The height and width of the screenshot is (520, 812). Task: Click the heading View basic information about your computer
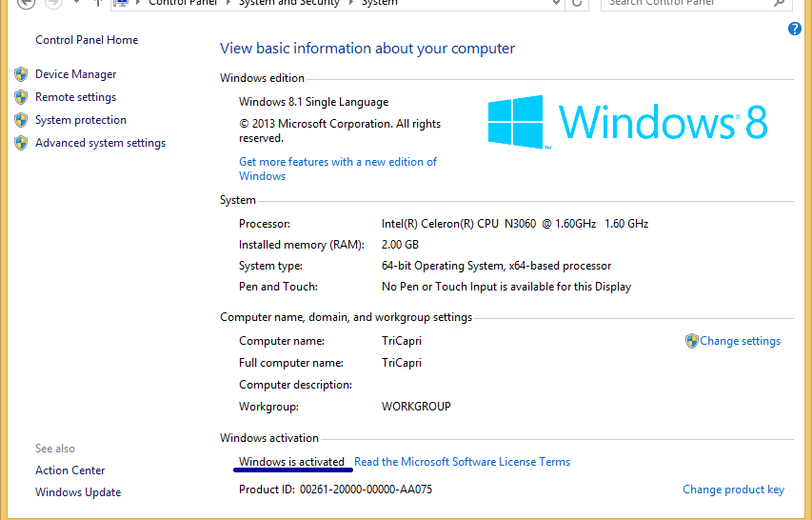tap(367, 49)
